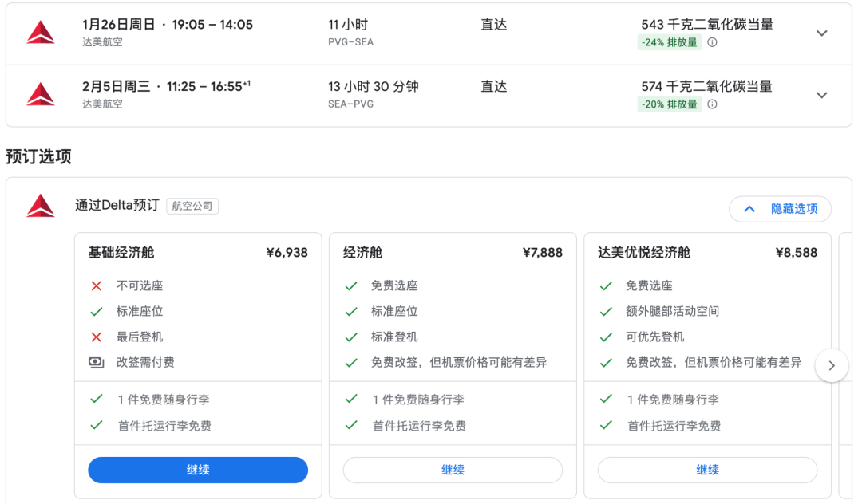Click 改签需付费 feature text
This screenshot has width=862, height=504.
coord(145,362)
